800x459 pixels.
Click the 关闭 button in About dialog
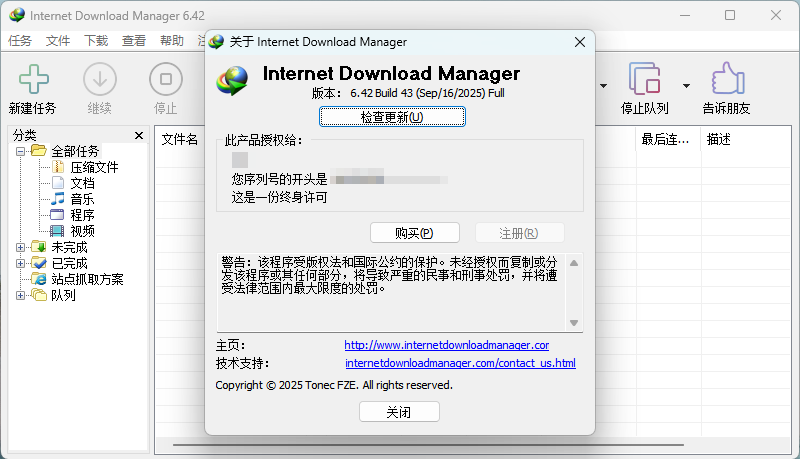point(399,412)
